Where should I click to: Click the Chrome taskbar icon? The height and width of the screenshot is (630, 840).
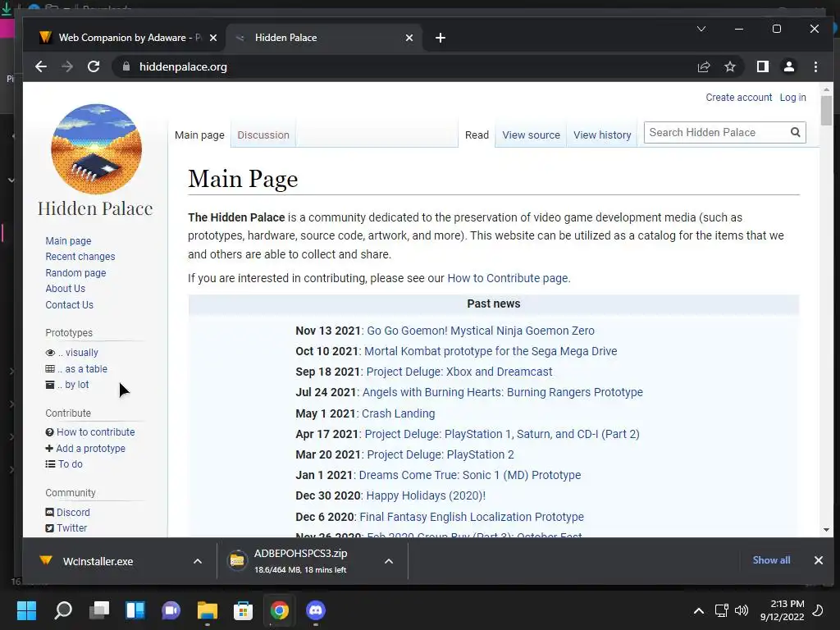[279, 610]
